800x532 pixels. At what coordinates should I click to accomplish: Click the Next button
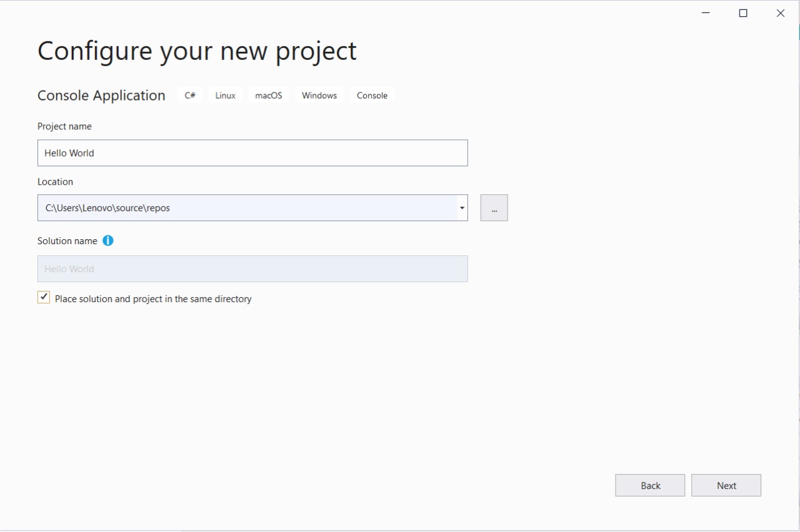(x=726, y=485)
